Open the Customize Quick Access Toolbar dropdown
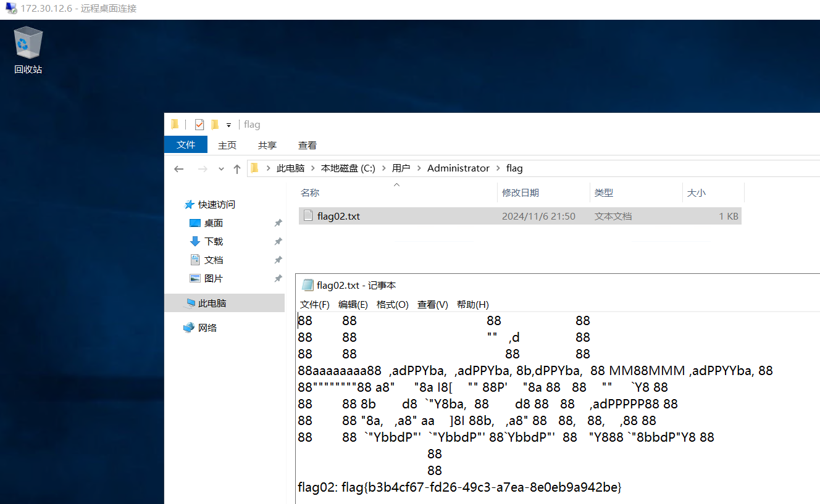Screen dimensions: 820x504 point(228,125)
